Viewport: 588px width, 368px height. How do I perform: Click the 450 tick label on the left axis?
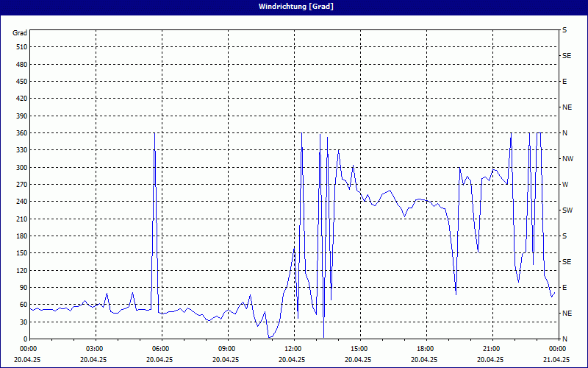(20, 82)
